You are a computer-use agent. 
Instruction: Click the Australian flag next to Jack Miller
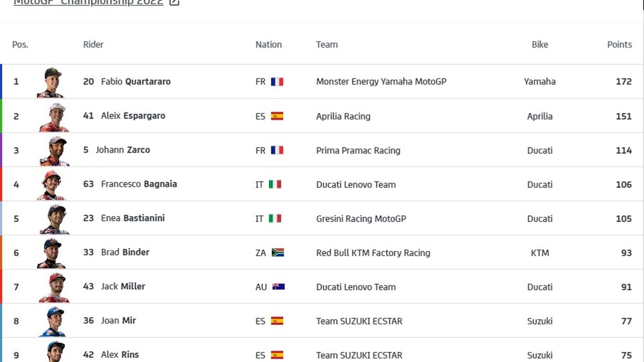[278, 286]
